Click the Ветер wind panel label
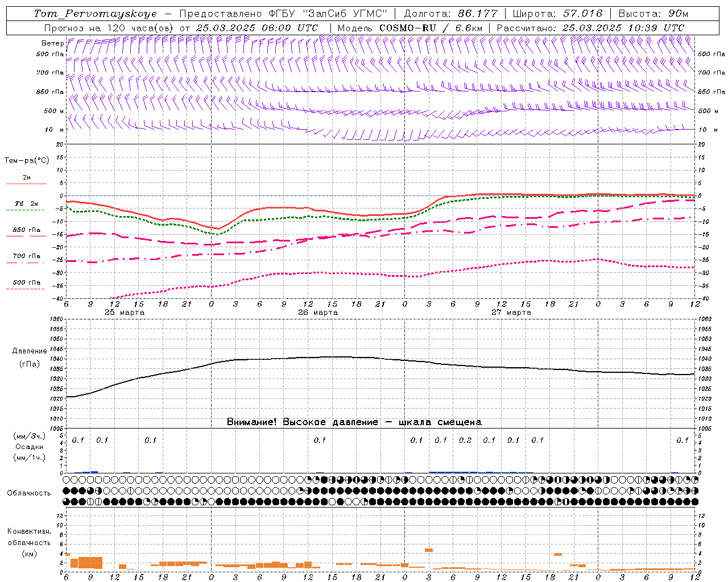 52,43
